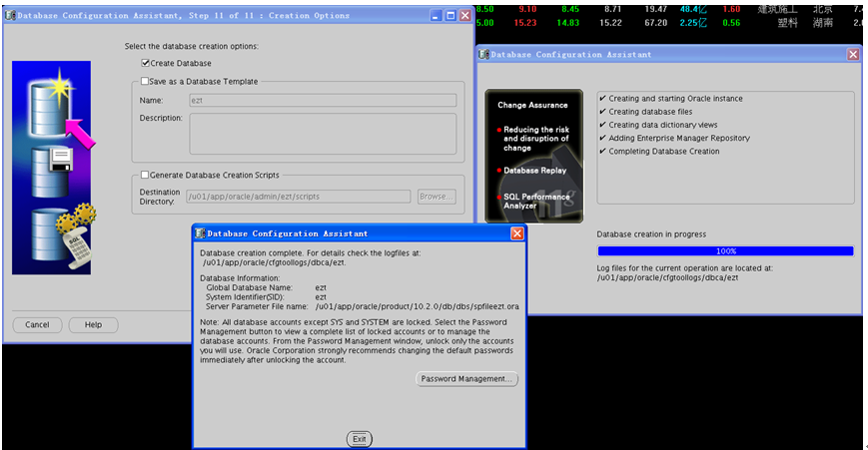868x450 pixels.
Task: Click the database with gears script icon
Action: [62, 237]
